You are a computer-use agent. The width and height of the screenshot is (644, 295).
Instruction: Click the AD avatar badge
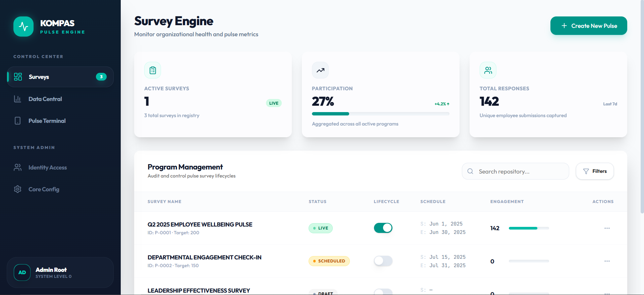[22, 273]
